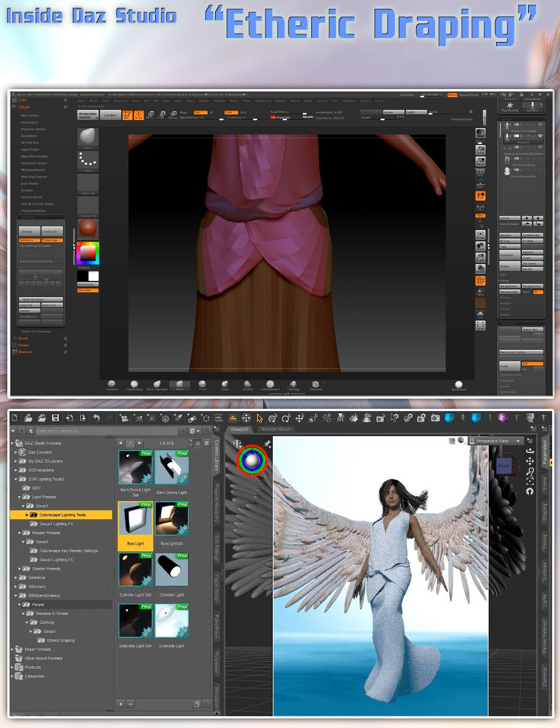Open the Surfaces side tab

544,572
